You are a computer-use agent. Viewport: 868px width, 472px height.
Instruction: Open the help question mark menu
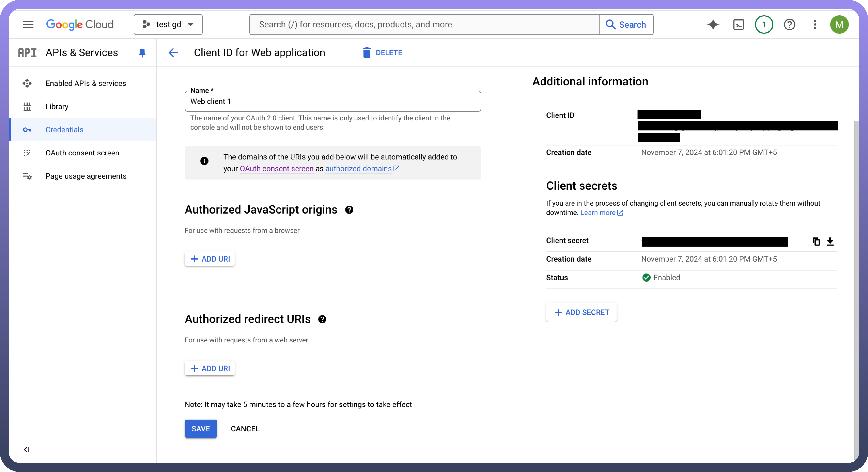pyautogui.click(x=789, y=24)
